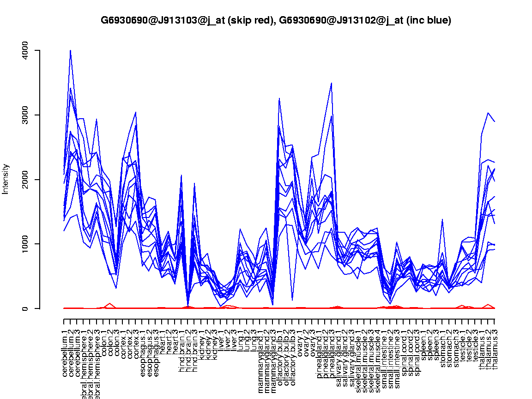Select the 1000 y-axis tick label

click(x=25, y=244)
